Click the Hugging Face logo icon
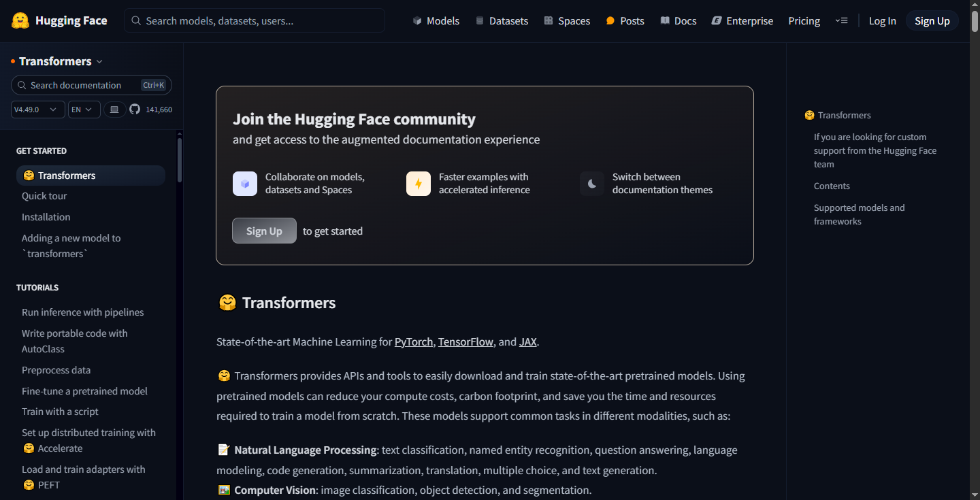Viewport: 980px width, 500px height. tap(20, 20)
